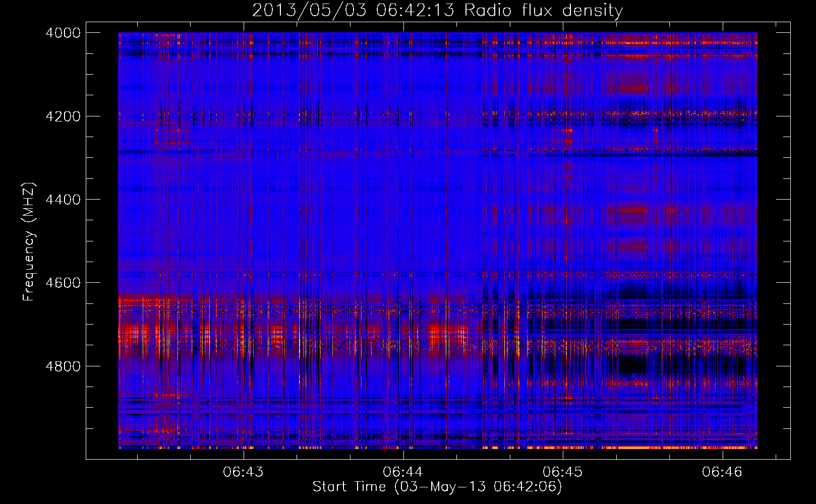Click the 4600 frequency tick label
The width and height of the screenshot is (816, 504).
pos(63,283)
